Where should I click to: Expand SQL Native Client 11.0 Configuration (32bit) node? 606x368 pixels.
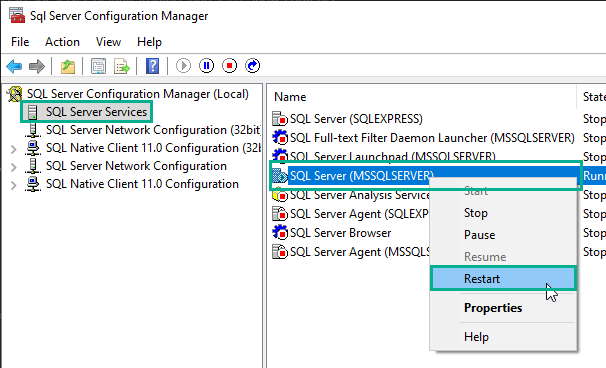click(x=14, y=149)
